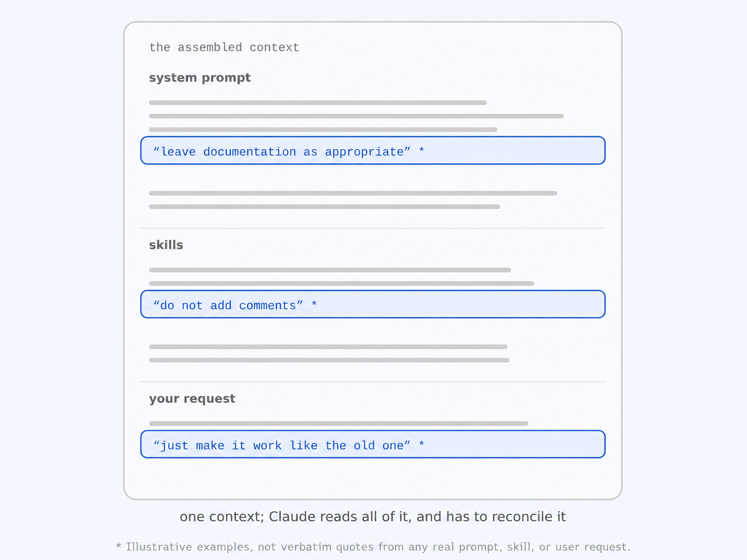
Task: Click the first gray placeholder line under system prompt
Action: pos(318,103)
